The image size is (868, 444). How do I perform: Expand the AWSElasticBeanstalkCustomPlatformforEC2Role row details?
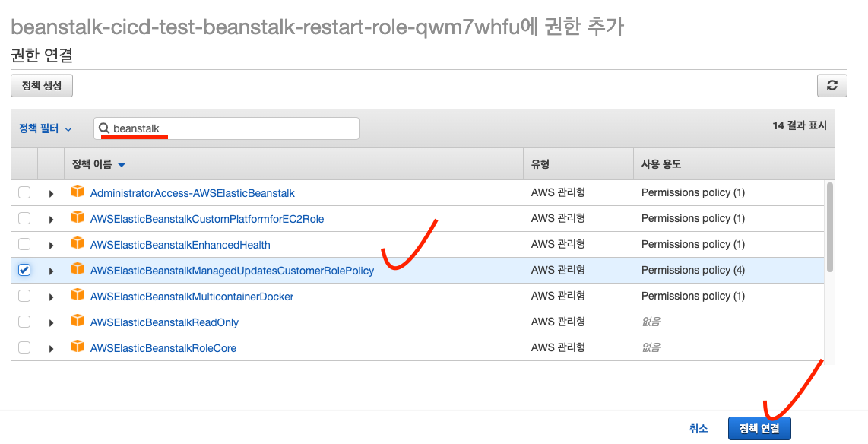(51, 220)
